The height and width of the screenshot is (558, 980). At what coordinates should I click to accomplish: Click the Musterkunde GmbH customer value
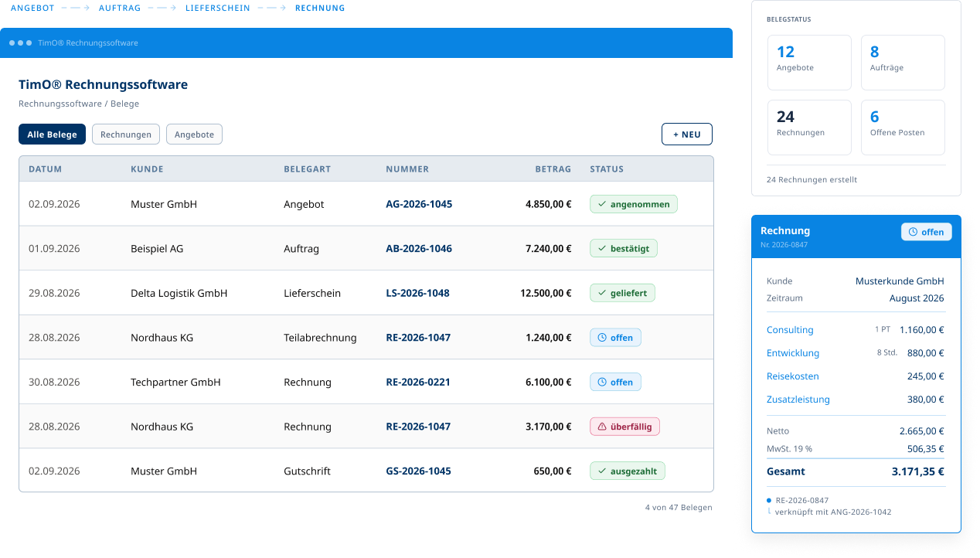(900, 281)
